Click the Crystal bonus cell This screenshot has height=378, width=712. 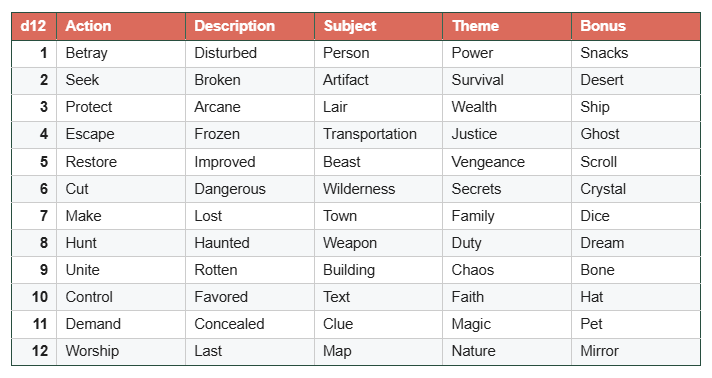636,189
